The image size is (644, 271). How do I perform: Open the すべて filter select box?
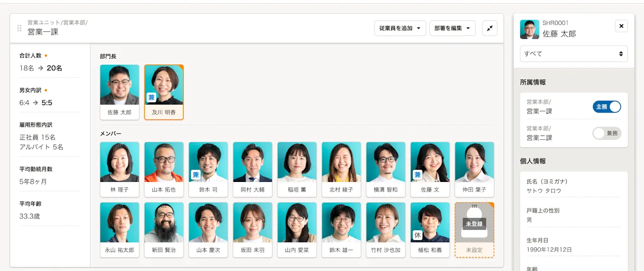click(x=574, y=54)
